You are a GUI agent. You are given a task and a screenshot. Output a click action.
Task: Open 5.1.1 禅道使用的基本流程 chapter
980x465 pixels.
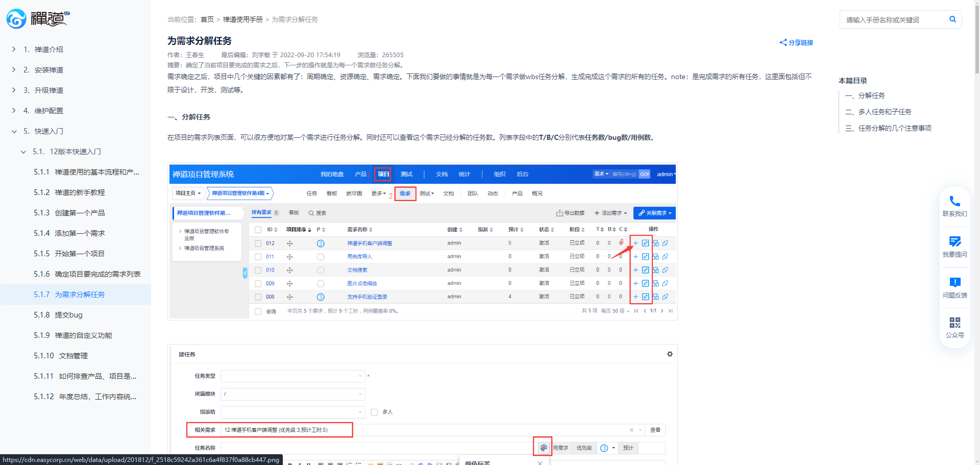tap(86, 172)
